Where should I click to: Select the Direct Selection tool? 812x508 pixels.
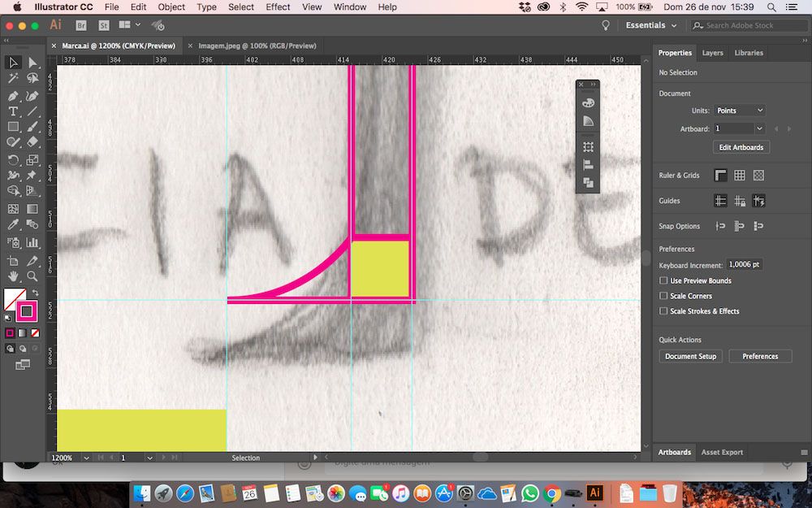tap(32, 63)
